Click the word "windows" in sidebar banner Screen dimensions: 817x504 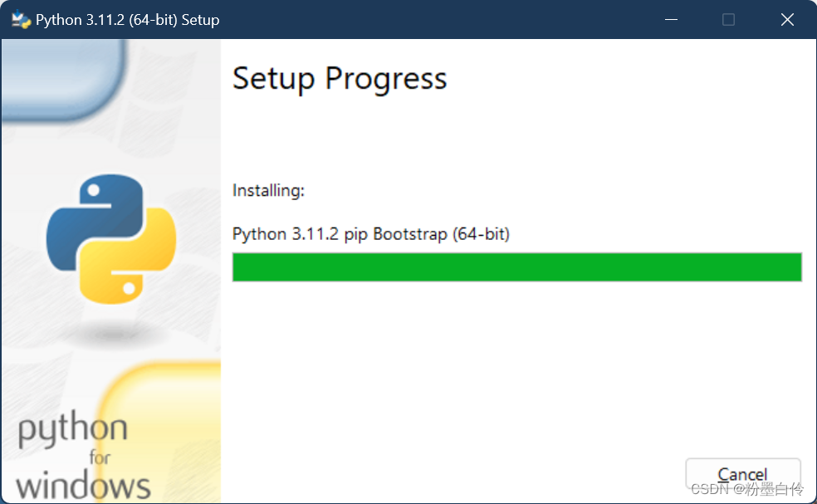[x=83, y=486]
